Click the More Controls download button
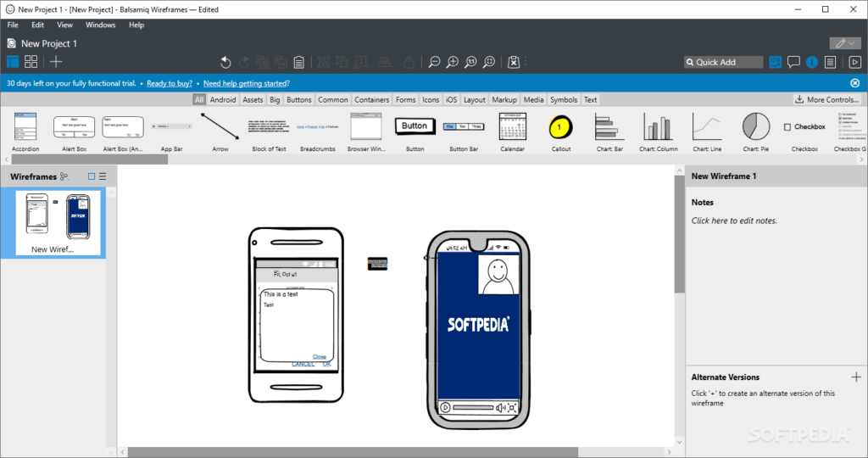 827,100
